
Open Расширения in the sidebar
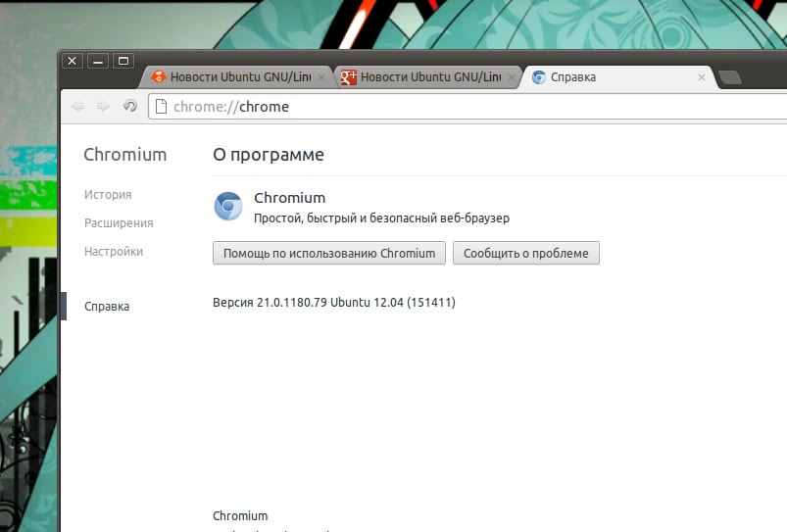click(119, 223)
